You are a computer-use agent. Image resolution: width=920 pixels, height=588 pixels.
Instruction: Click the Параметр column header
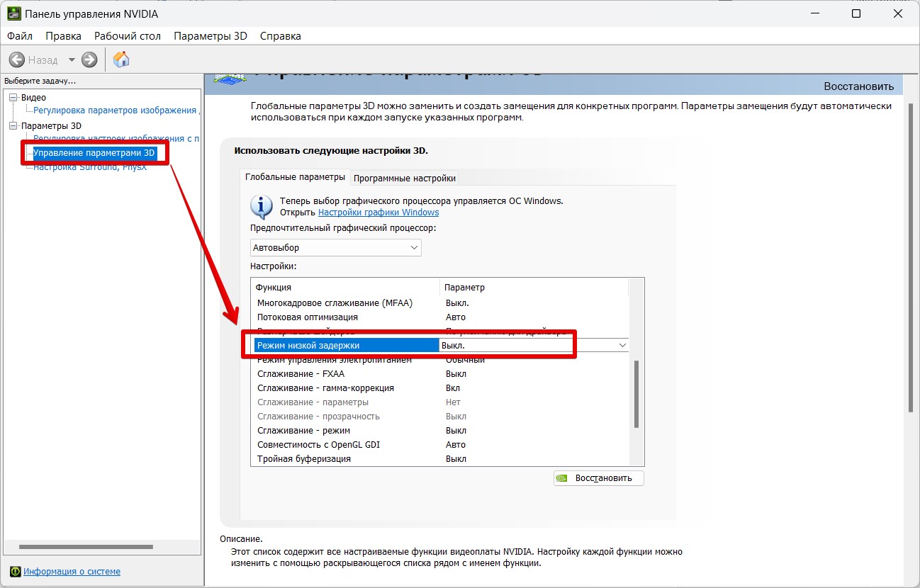coord(534,287)
